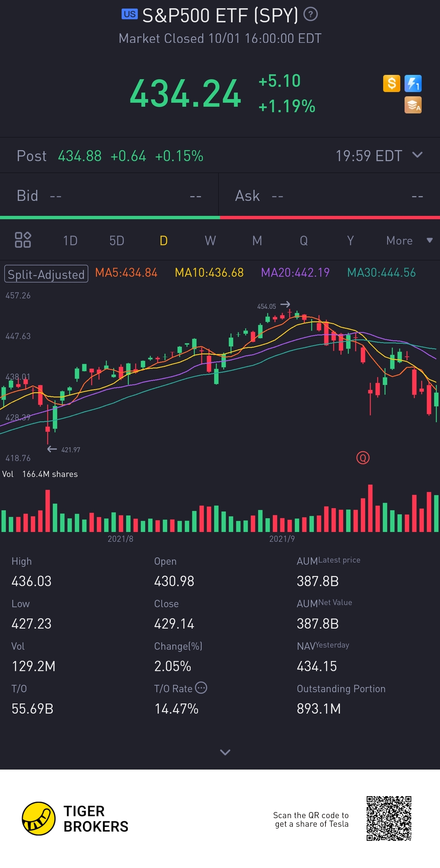440x868 pixels.
Task: Tap the Vol value 129.2M
Action: [33, 666]
